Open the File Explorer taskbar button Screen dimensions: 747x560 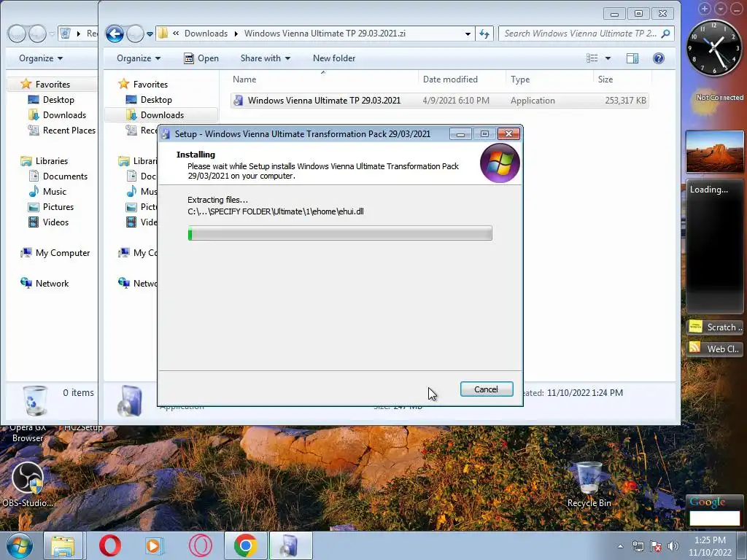click(63, 545)
